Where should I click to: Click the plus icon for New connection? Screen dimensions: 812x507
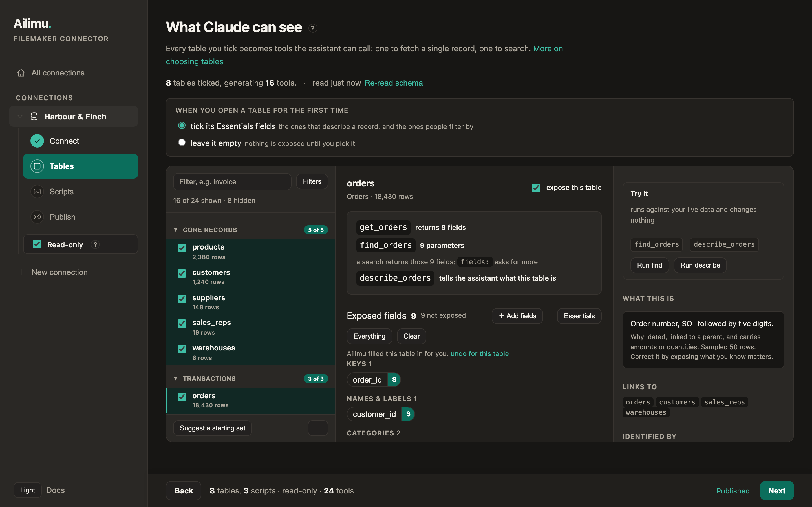(x=21, y=272)
